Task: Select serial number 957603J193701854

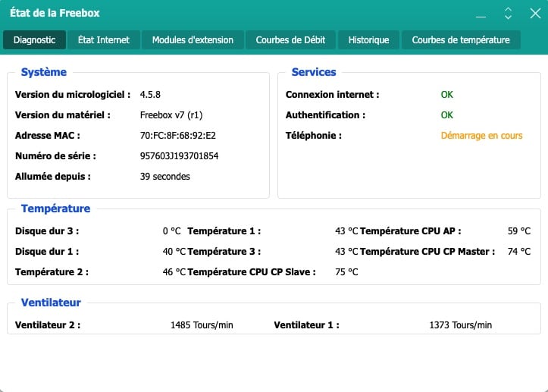Action: tap(180, 156)
